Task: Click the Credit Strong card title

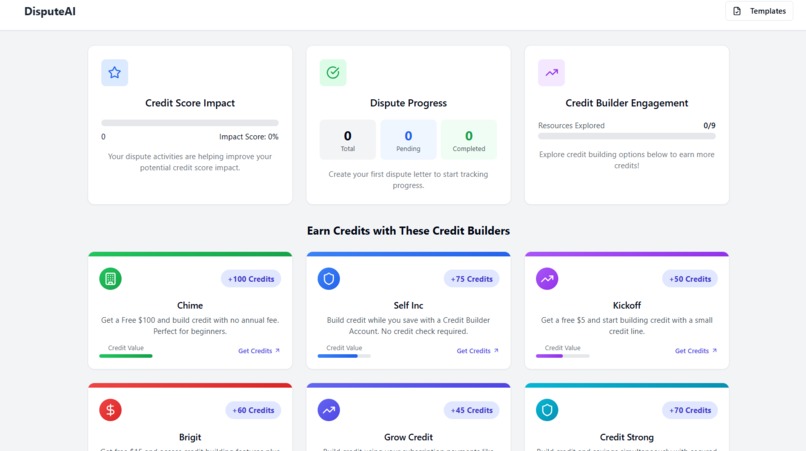Action: pos(627,437)
